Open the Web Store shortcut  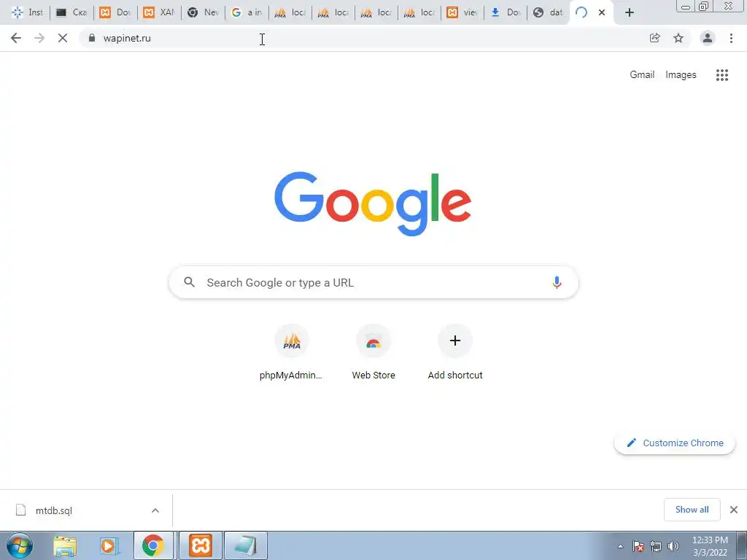(373, 352)
